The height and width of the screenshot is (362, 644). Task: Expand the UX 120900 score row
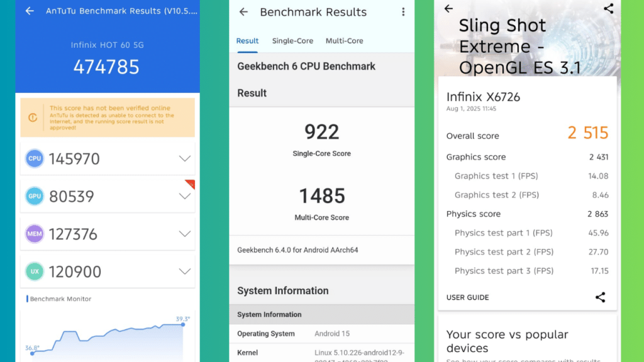pos(185,271)
